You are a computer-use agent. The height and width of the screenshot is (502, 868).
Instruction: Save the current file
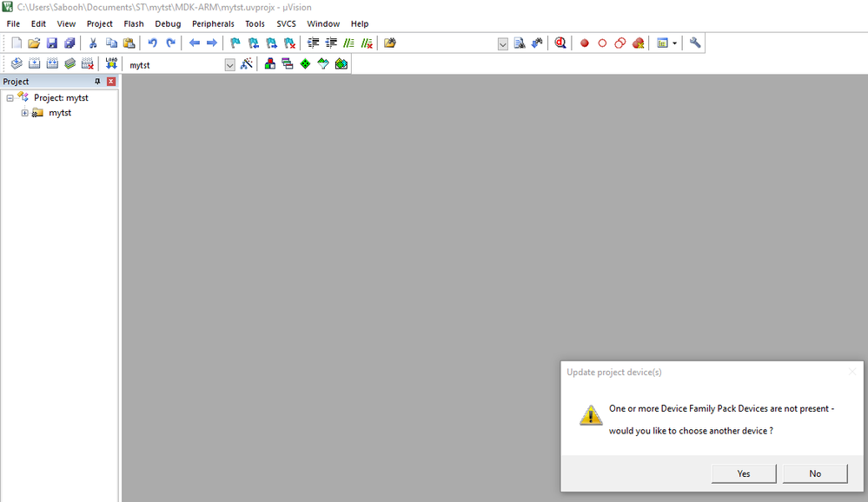click(52, 43)
